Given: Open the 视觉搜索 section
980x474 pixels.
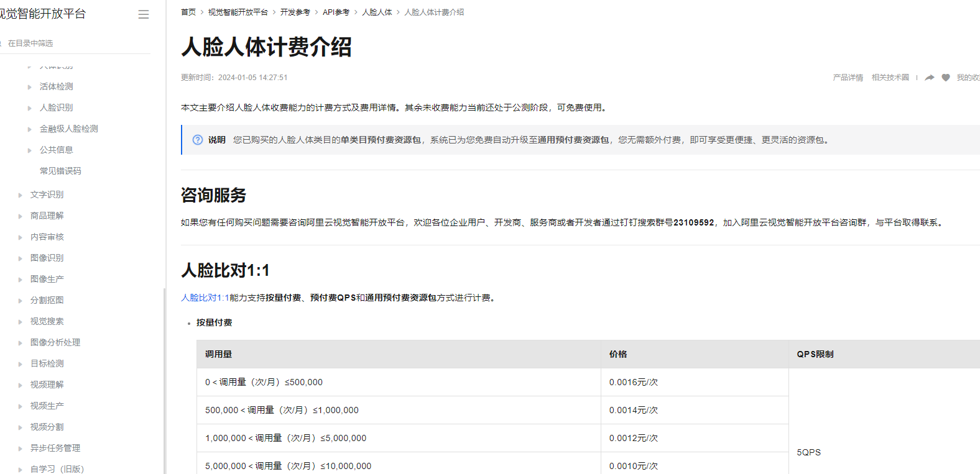Looking at the screenshot, I should pyautogui.click(x=47, y=321).
